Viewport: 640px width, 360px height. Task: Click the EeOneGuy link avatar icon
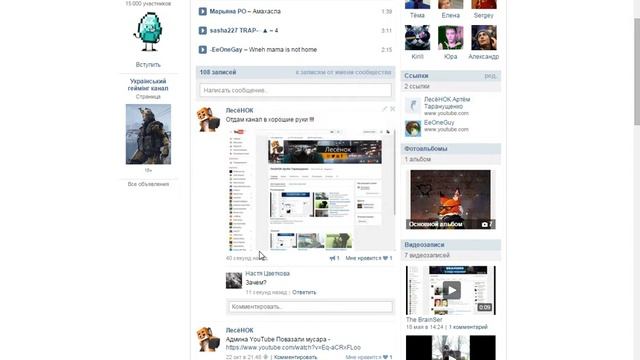point(413,128)
